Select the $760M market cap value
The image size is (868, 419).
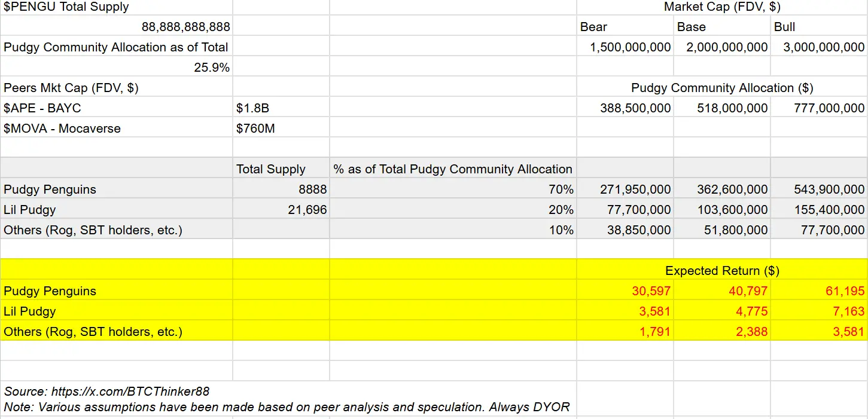pyautogui.click(x=255, y=129)
